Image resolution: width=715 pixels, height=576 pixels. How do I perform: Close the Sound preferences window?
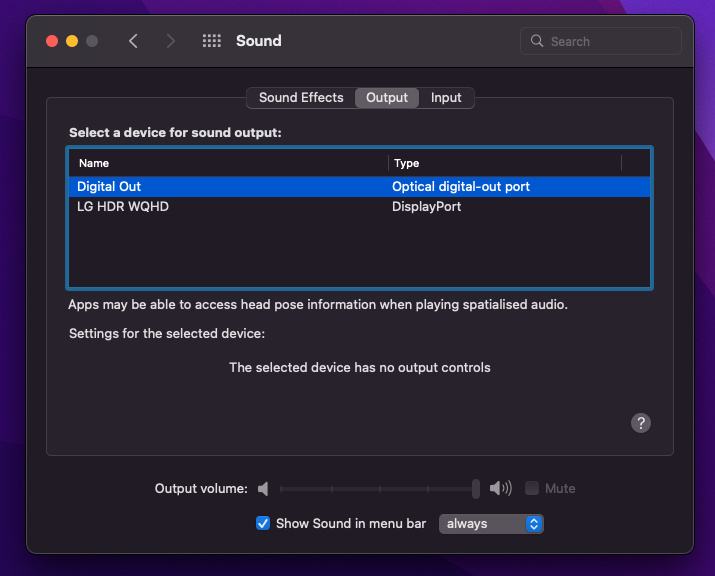pyautogui.click(x=52, y=41)
